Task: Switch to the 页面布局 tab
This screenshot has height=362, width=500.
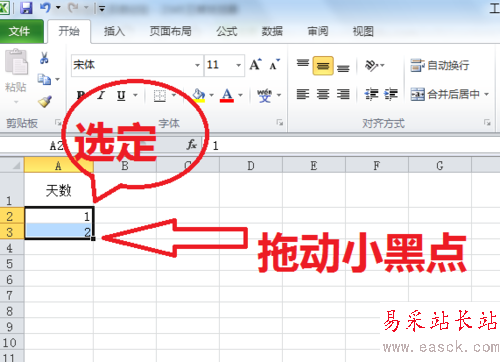Action: coord(170,31)
